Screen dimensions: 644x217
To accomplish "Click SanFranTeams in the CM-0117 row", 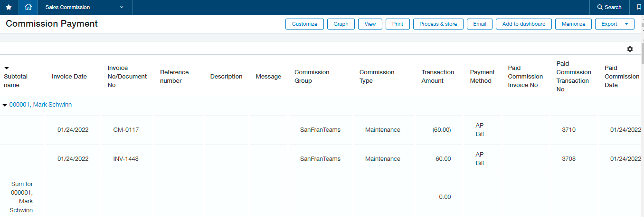I will click(320, 130).
